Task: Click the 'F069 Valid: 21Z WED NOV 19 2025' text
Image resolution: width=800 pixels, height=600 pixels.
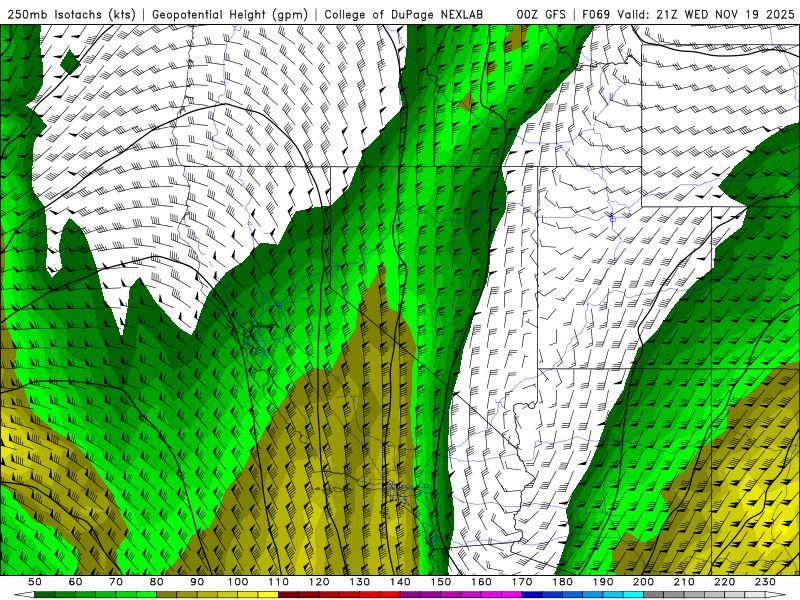Action: point(688,15)
